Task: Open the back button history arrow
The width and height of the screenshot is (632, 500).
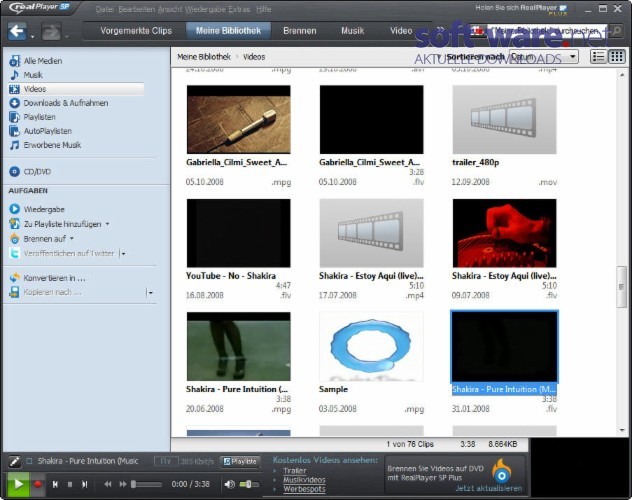Action: (33, 37)
